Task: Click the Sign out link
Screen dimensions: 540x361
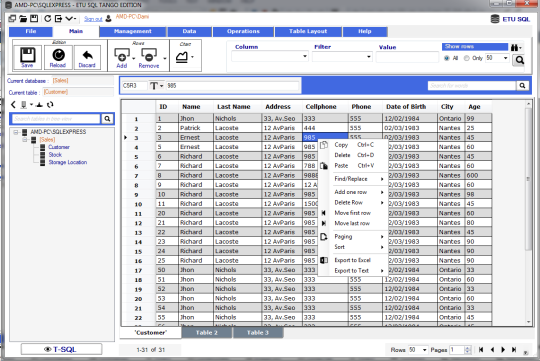Action: click(93, 19)
